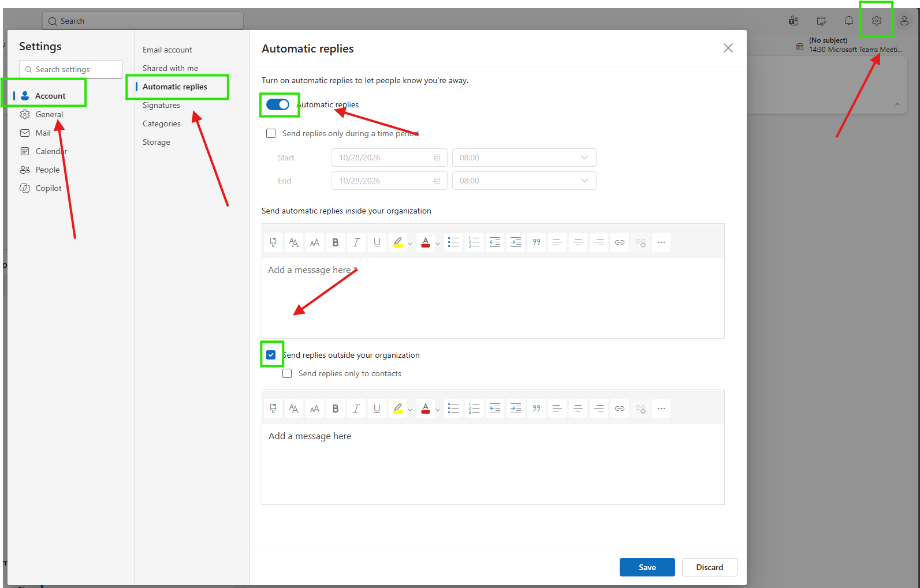Screen dimensions: 920x588
Task: Focus the Search settings field
Action: click(x=71, y=69)
